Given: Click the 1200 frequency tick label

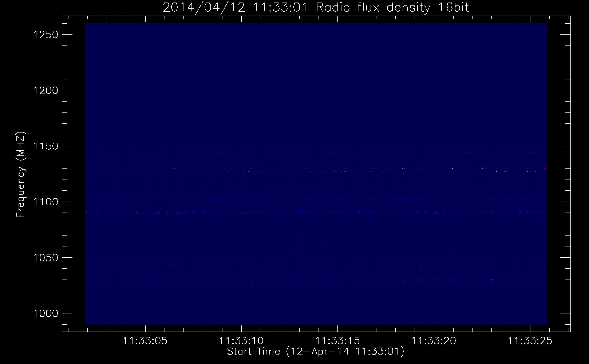Looking at the screenshot, I should (46, 90).
